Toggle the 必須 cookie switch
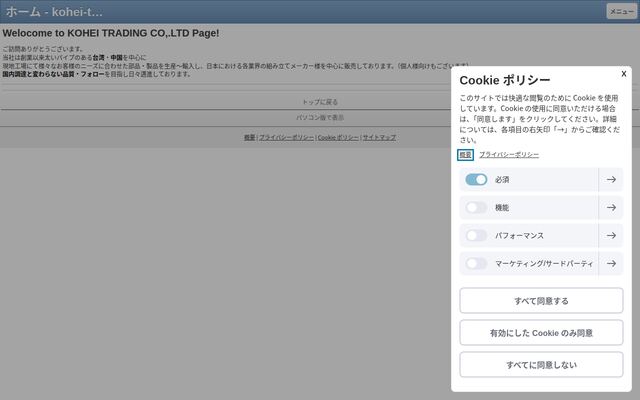The image size is (640, 400). click(x=476, y=180)
